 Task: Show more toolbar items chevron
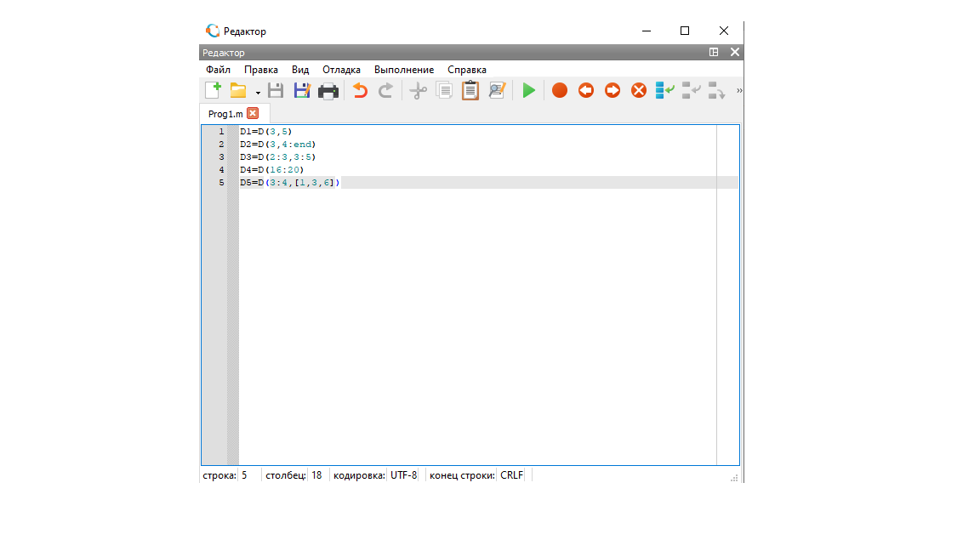pos(738,90)
